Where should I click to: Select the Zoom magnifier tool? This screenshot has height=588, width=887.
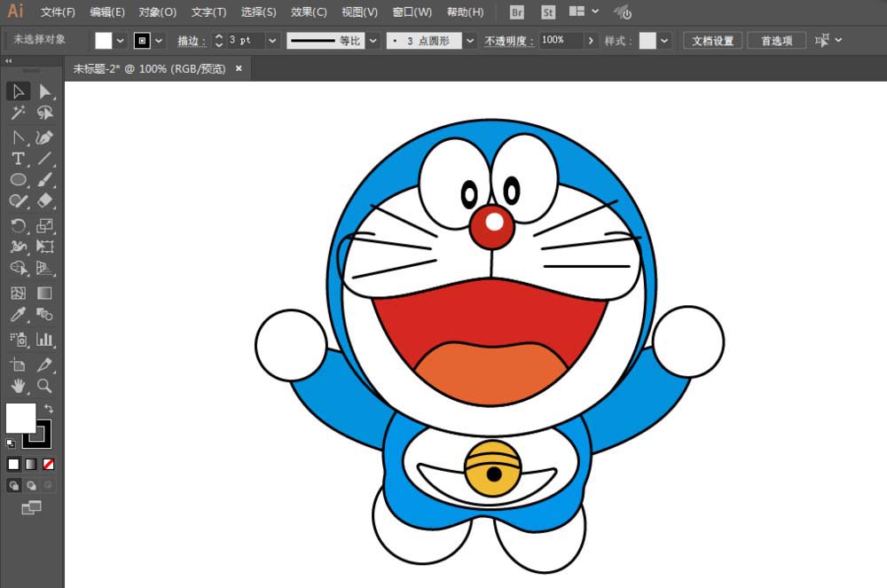click(x=44, y=386)
